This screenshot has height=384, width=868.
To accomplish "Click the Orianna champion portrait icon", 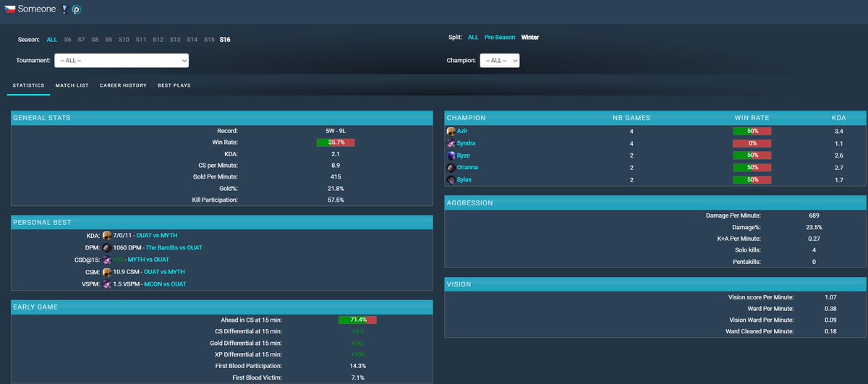I will point(451,167).
